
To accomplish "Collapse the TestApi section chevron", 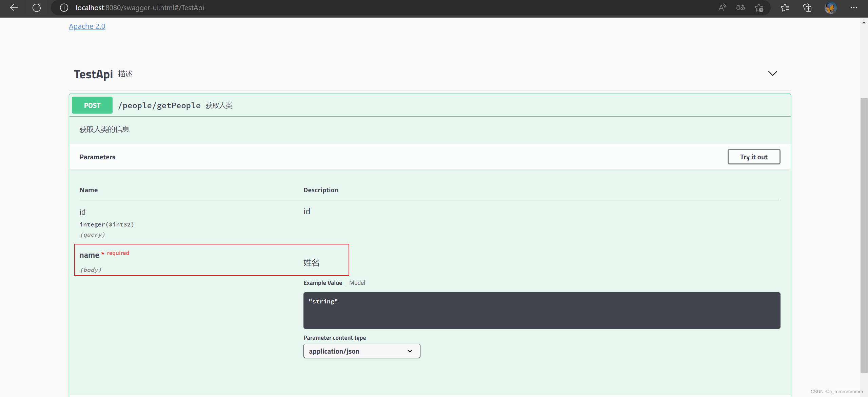I will click(772, 74).
